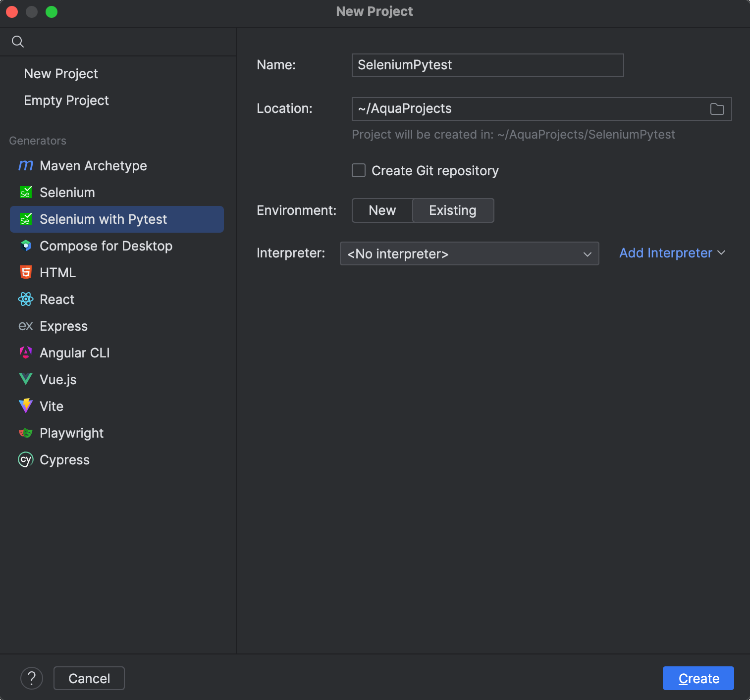The width and height of the screenshot is (750, 700).
Task: Click the Playwright masks icon
Action: 26,433
